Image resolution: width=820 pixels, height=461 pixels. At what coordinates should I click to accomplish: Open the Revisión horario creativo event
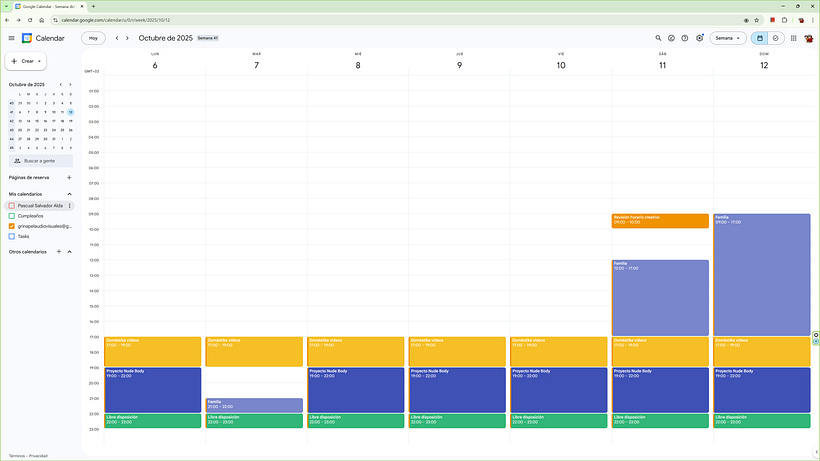660,221
